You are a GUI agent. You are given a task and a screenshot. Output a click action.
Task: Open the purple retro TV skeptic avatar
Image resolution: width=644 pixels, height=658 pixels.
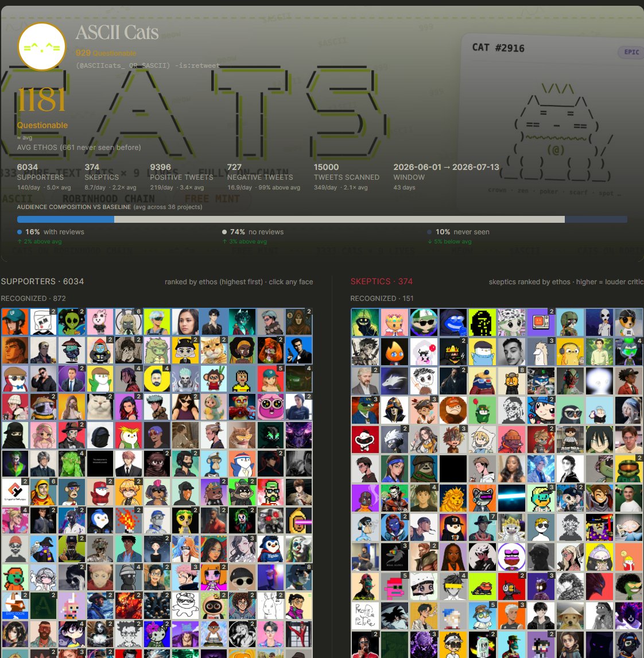coord(541,322)
